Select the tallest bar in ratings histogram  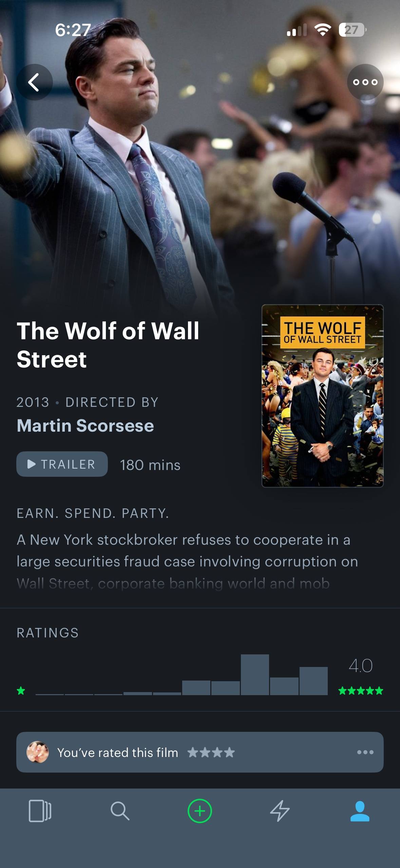pos(255,675)
